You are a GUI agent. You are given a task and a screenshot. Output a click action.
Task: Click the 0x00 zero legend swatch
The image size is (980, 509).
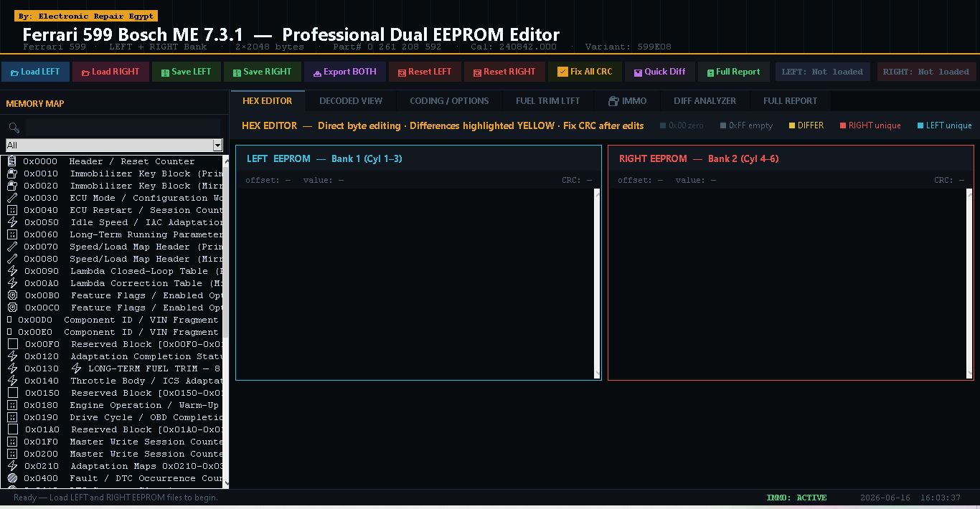pyautogui.click(x=663, y=125)
